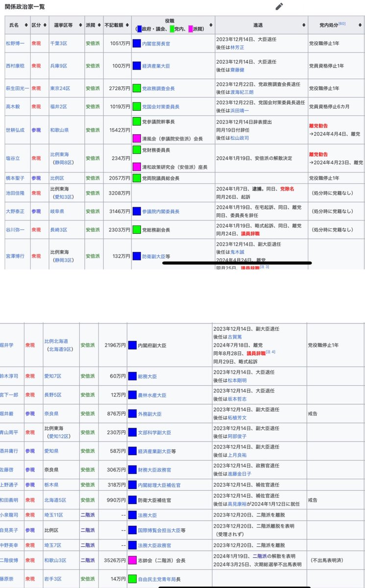The width and height of the screenshot is (365, 588).
Task: Open 萩生田光一 article link
Action: point(17,89)
